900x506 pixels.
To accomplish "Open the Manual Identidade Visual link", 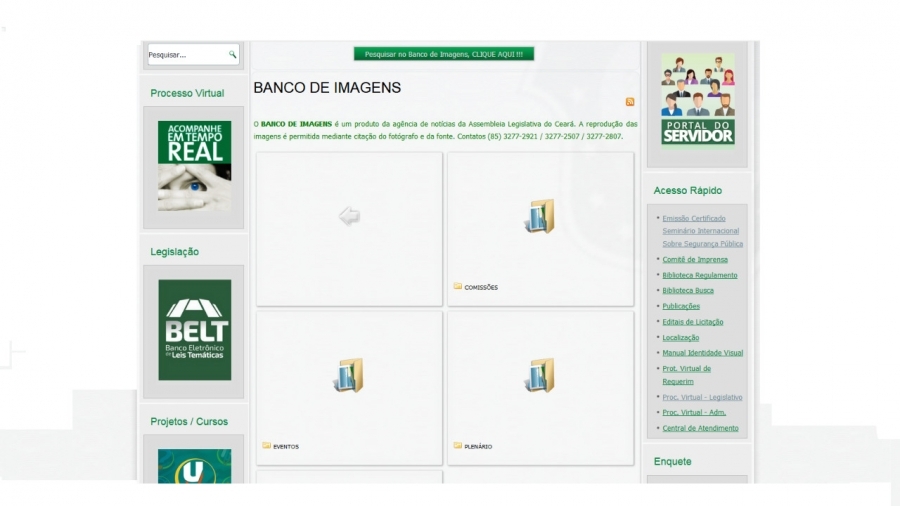I will [702, 353].
